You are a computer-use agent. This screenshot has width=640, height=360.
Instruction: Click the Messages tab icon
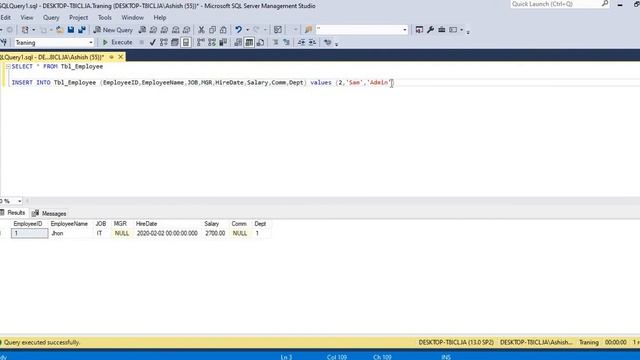pos(36,213)
